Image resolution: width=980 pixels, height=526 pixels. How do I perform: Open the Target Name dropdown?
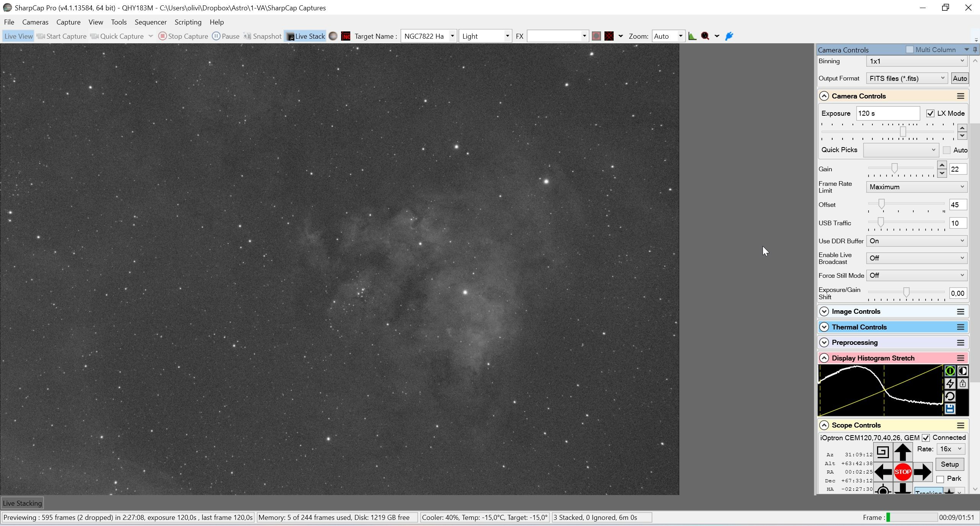[452, 36]
